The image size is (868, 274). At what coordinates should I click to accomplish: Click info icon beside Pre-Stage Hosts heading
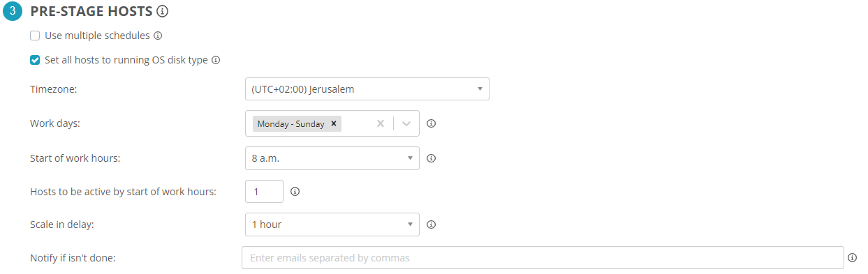pyautogui.click(x=163, y=12)
